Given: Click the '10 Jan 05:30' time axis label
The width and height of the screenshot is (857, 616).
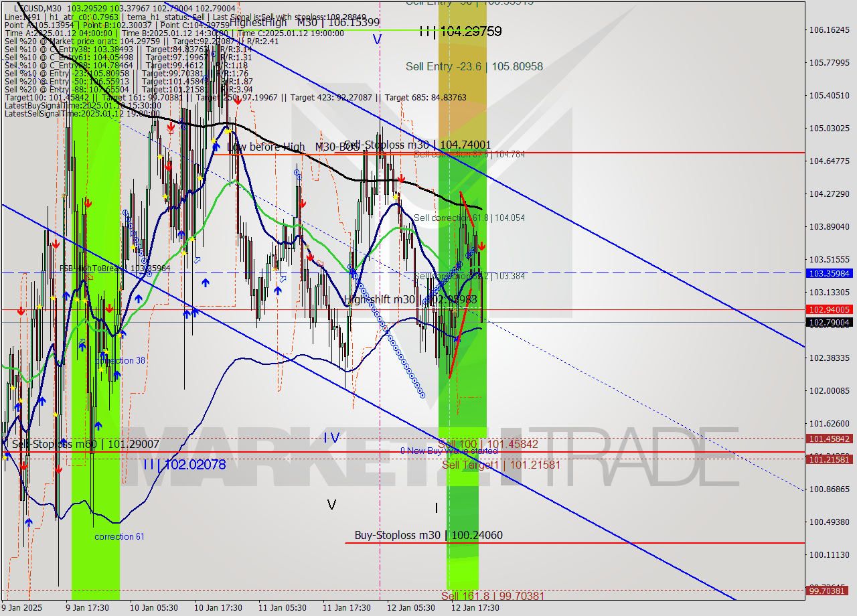Looking at the screenshot, I should click(153, 608).
